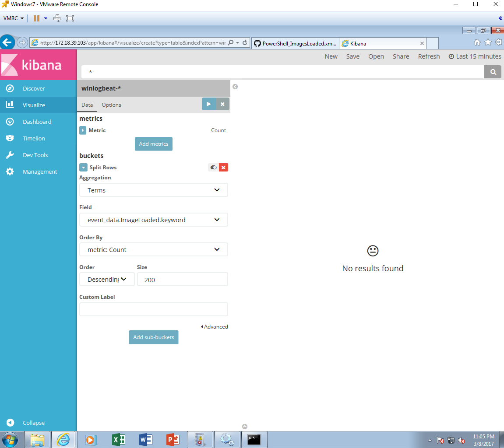Click the volume icon in system tray
This screenshot has width=504, height=448.
462,440
